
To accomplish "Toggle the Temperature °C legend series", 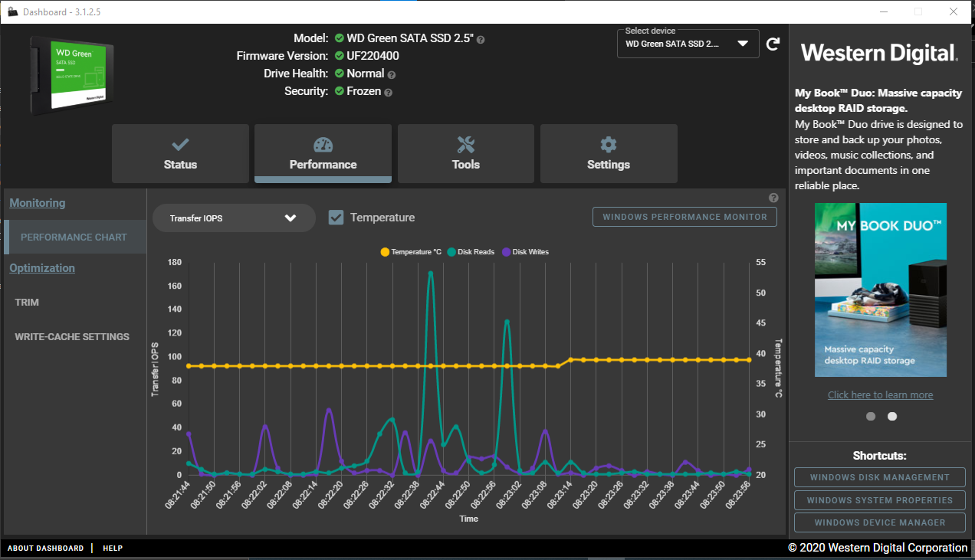I will pos(411,252).
